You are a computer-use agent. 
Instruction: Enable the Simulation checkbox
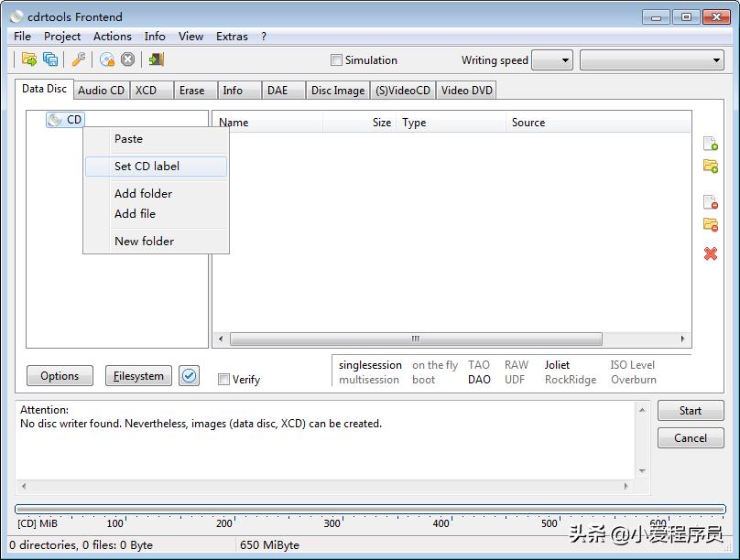tap(337, 59)
